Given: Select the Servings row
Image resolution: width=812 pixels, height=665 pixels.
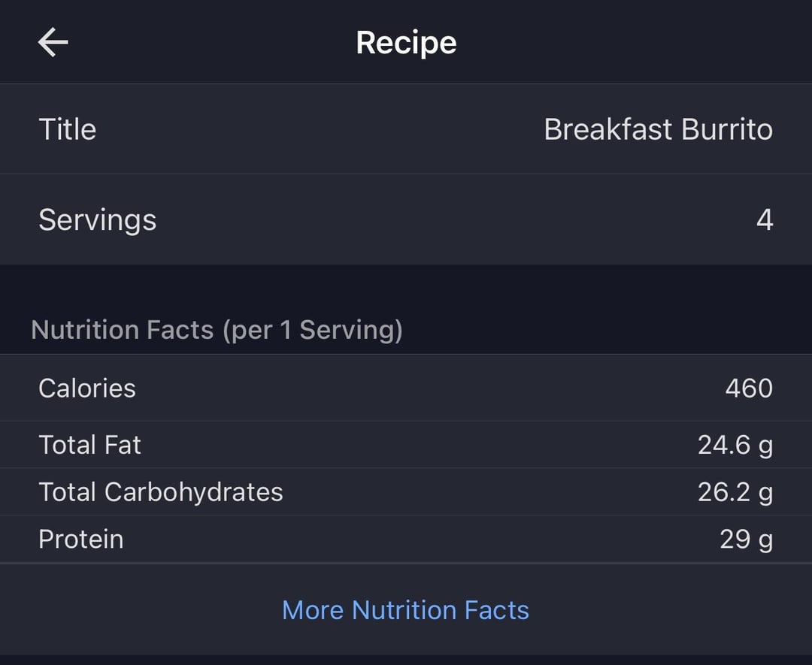Looking at the screenshot, I should 406,219.
